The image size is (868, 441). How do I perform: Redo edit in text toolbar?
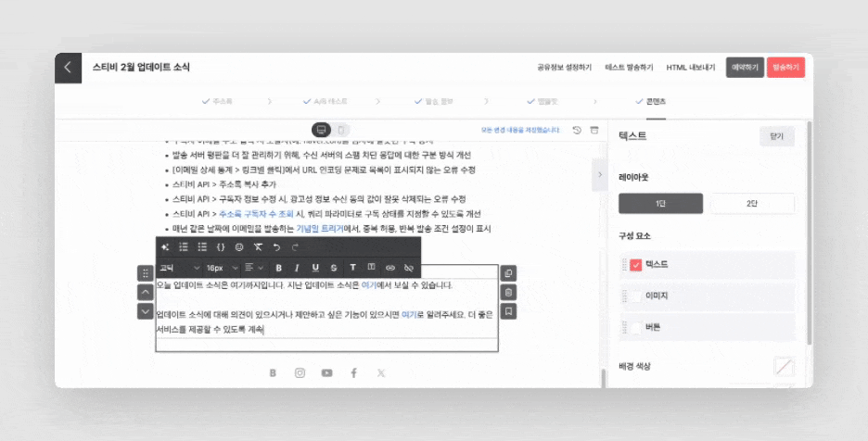(x=295, y=247)
